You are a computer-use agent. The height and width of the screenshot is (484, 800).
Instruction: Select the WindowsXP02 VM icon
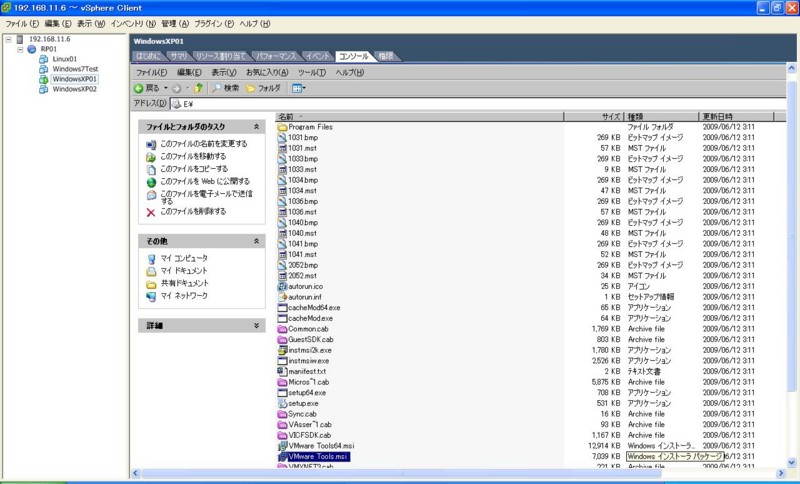(44, 89)
